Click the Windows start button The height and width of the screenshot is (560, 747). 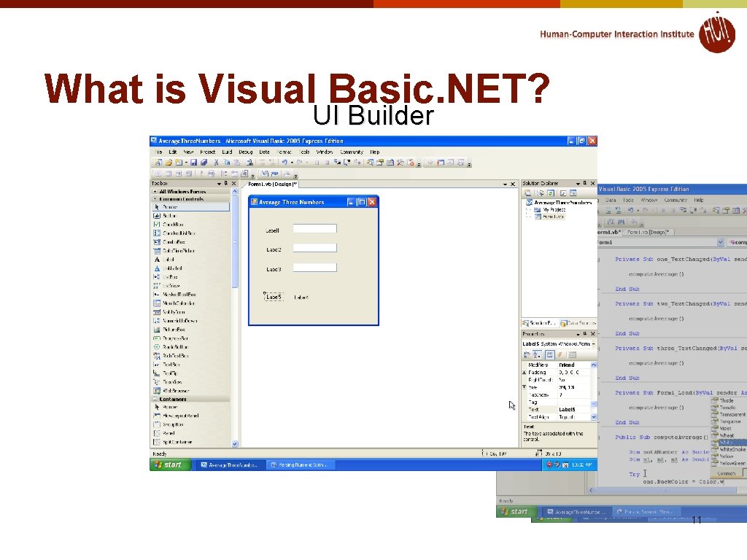[x=170, y=464]
